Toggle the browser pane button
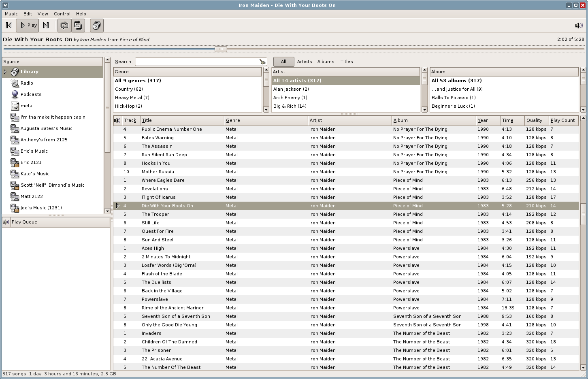588x379 pixels. (96, 26)
